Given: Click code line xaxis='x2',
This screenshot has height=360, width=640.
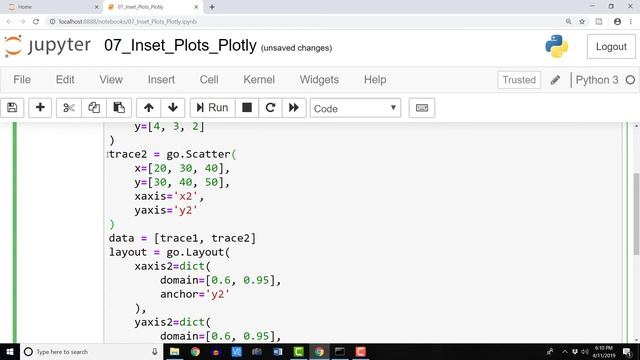Looking at the screenshot, I should point(169,196).
